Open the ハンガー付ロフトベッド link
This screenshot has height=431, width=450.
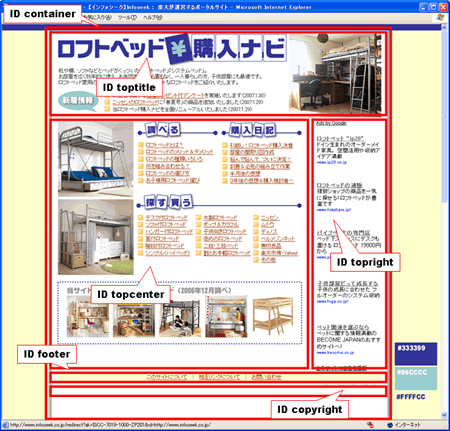(169, 232)
